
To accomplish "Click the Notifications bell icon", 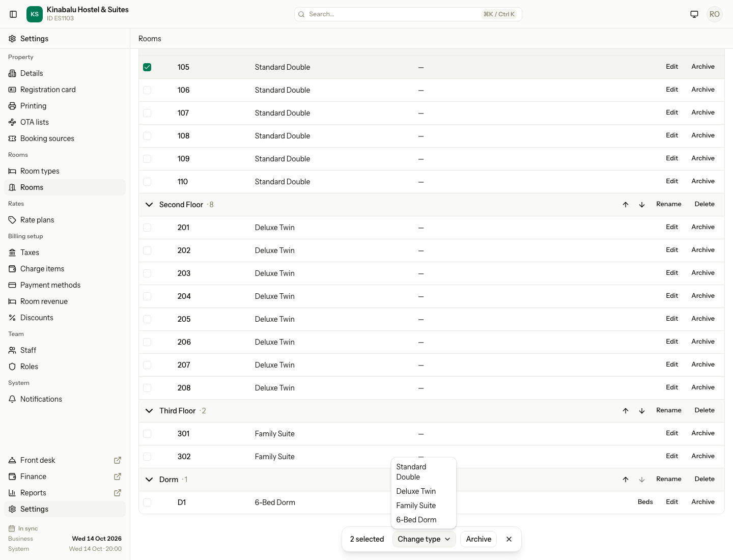I will click(x=12, y=399).
